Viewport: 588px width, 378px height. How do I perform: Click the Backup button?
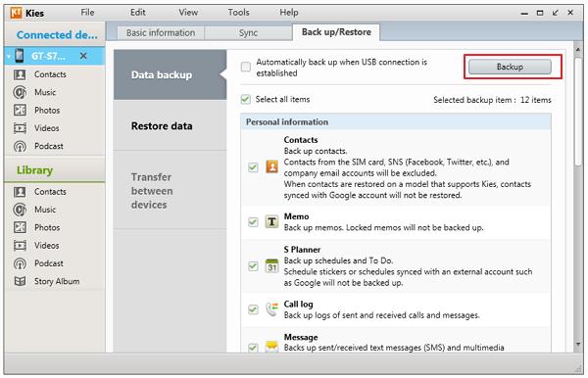click(x=510, y=67)
